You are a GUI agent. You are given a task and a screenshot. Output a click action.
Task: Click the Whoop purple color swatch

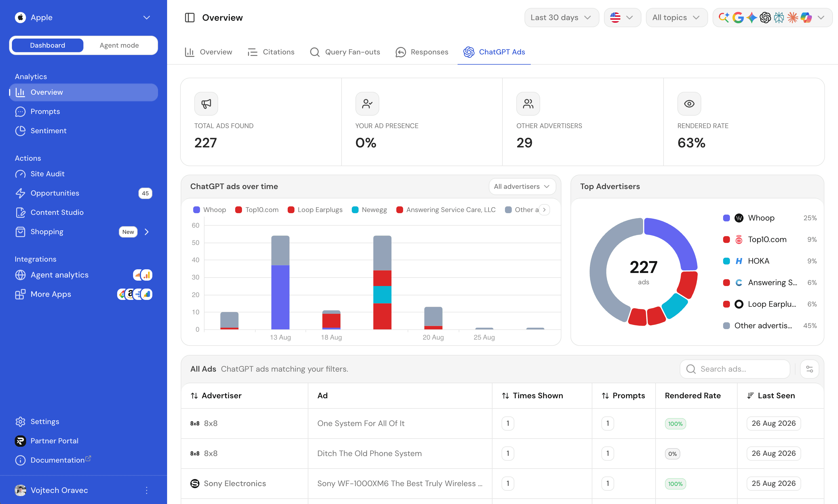click(x=726, y=218)
